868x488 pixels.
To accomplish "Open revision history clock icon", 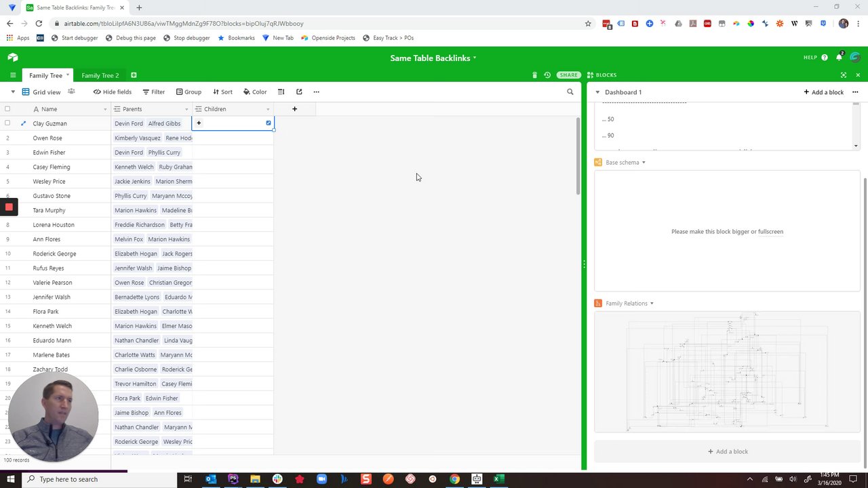I will point(547,75).
